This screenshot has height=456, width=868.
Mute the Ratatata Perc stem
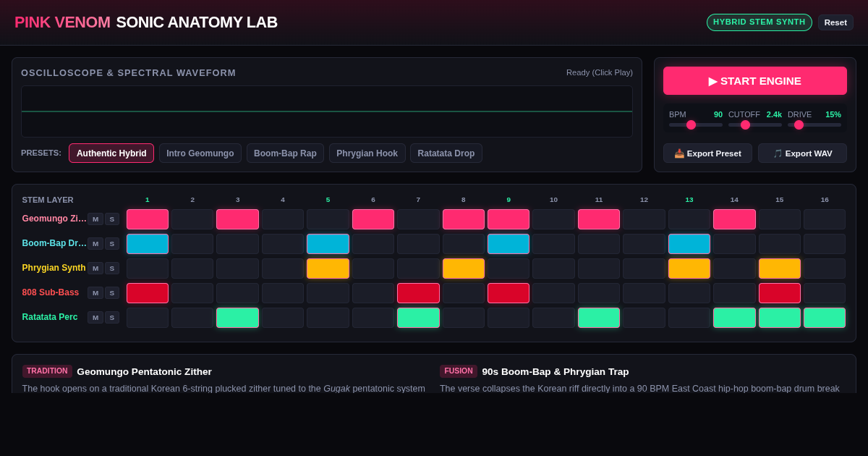[95, 317]
